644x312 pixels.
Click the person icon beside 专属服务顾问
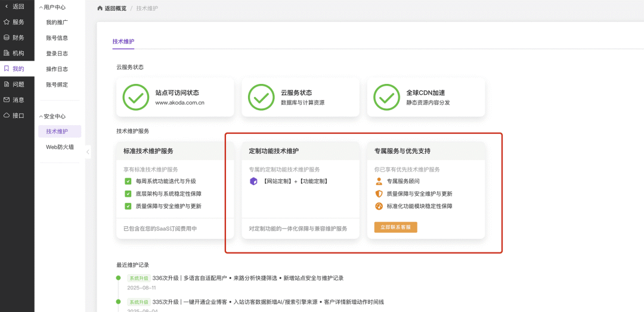click(x=379, y=181)
